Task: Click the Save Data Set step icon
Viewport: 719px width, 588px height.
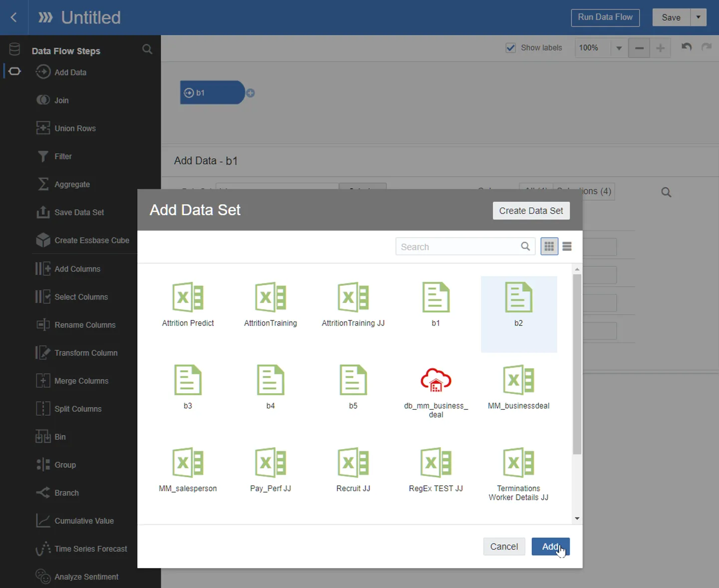Action: tap(43, 212)
